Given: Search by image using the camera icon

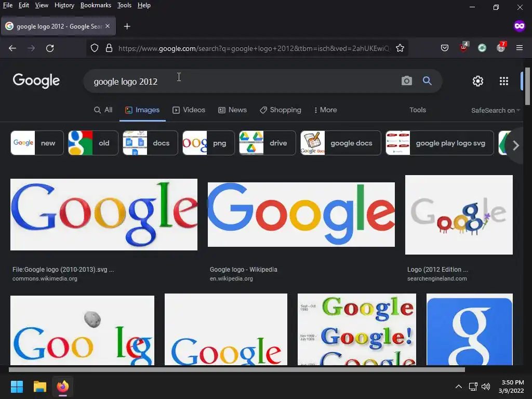Looking at the screenshot, I should [406, 81].
